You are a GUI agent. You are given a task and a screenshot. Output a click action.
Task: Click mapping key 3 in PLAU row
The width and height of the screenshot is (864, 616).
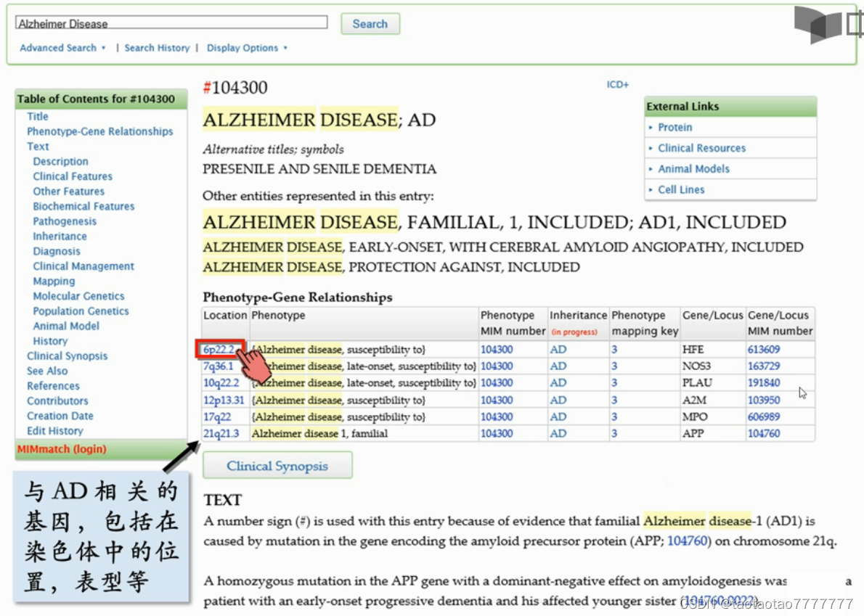coord(614,382)
